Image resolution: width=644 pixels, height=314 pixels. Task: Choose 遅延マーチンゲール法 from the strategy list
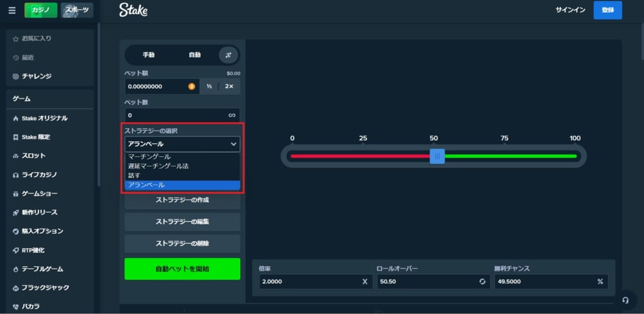[x=182, y=166]
